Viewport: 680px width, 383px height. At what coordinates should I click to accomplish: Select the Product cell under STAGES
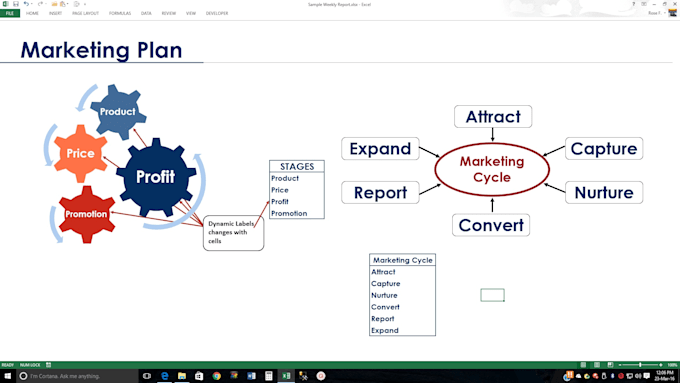tap(297, 178)
